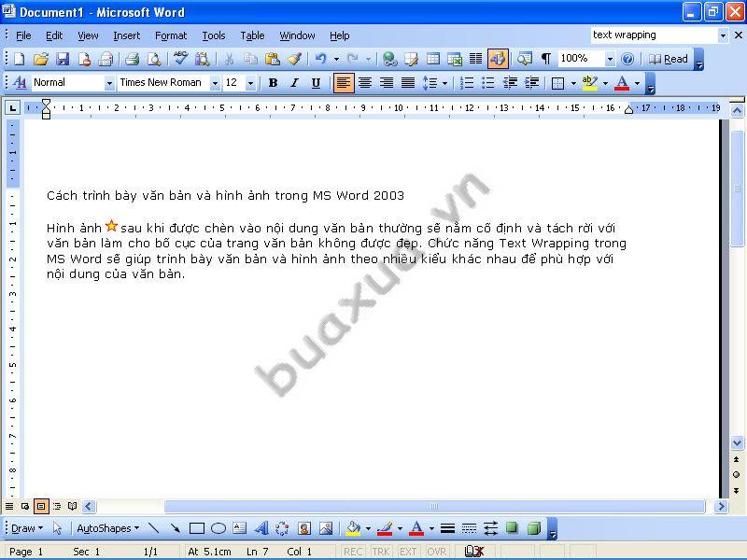Expand Line Spacing options arrow

(445, 83)
